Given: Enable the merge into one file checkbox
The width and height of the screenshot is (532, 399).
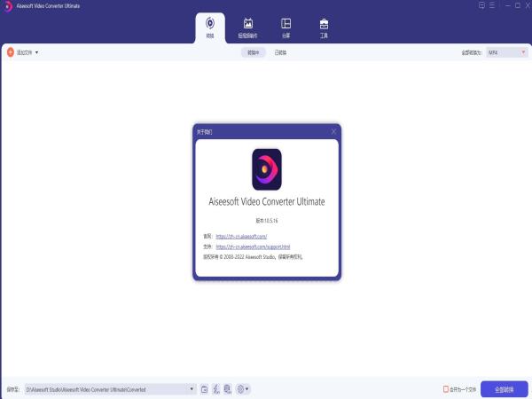Looking at the screenshot, I should (446, 389).
